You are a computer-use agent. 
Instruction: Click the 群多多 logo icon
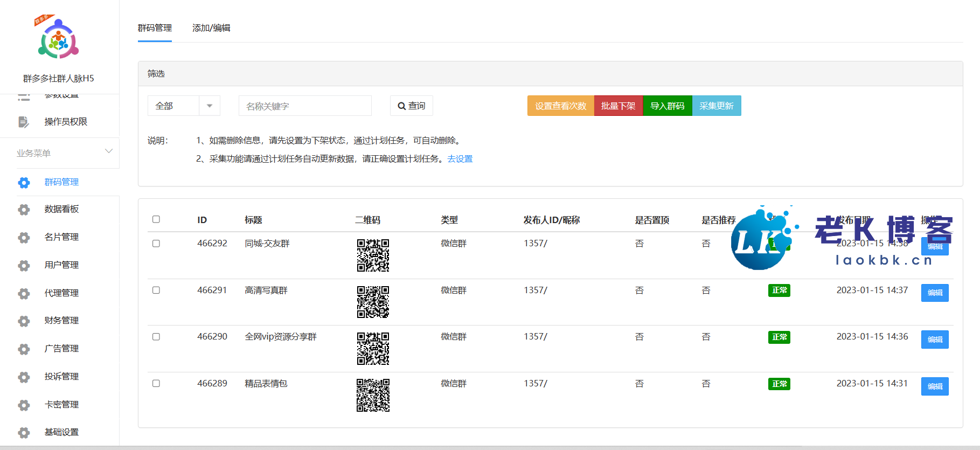58,38
